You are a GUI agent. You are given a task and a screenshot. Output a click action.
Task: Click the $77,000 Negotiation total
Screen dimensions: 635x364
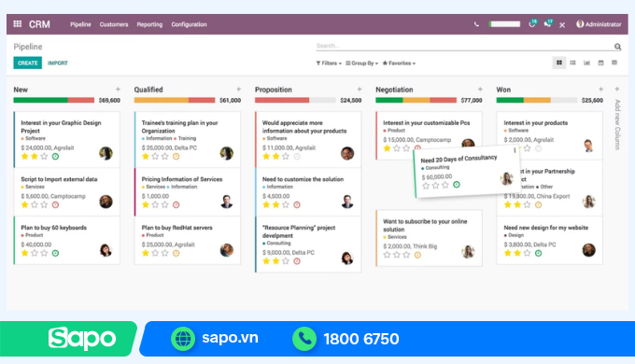(x=472, y=100)
